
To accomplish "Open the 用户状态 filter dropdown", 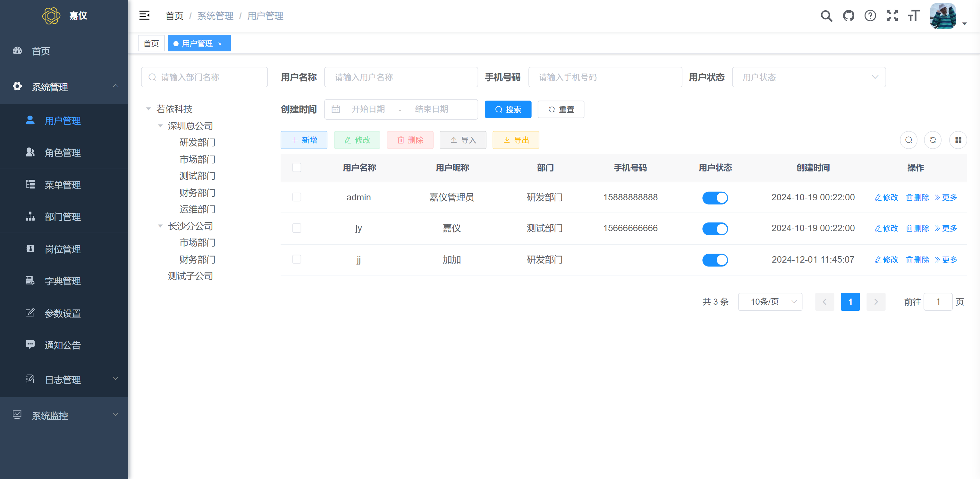I will click(808, 77).
